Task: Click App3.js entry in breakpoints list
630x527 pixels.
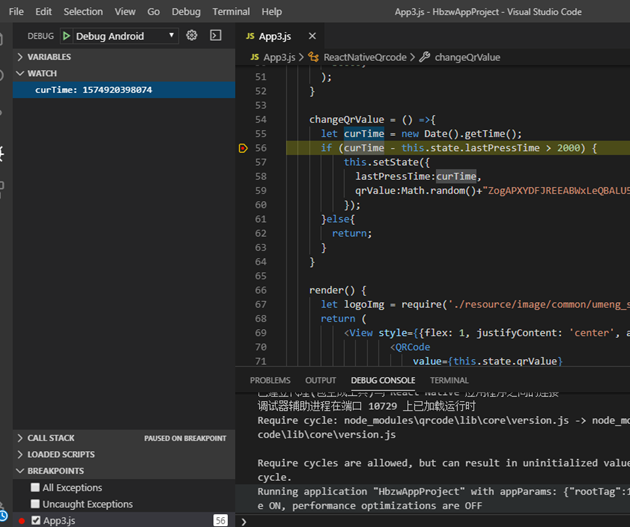Action: (59, 521)
